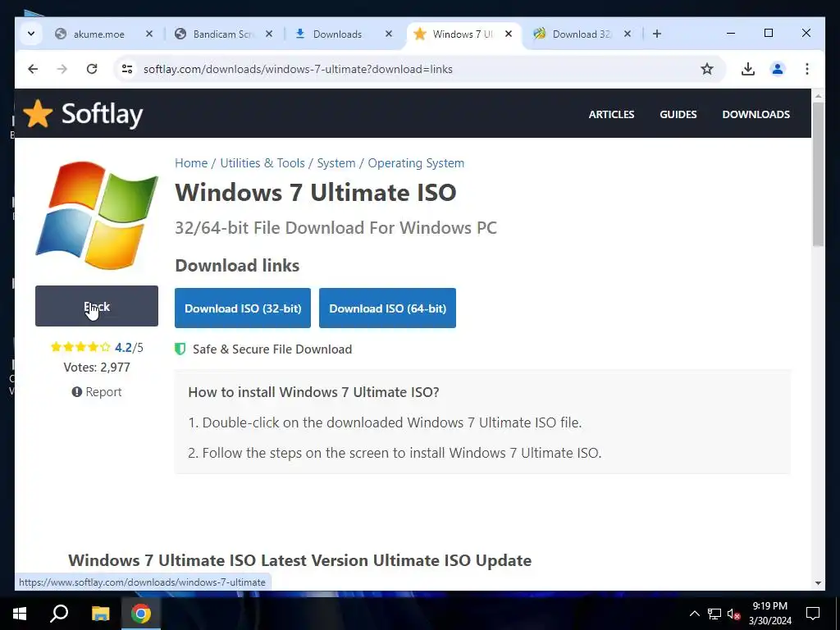Click the address bar URL

click(x=298, y=70)
